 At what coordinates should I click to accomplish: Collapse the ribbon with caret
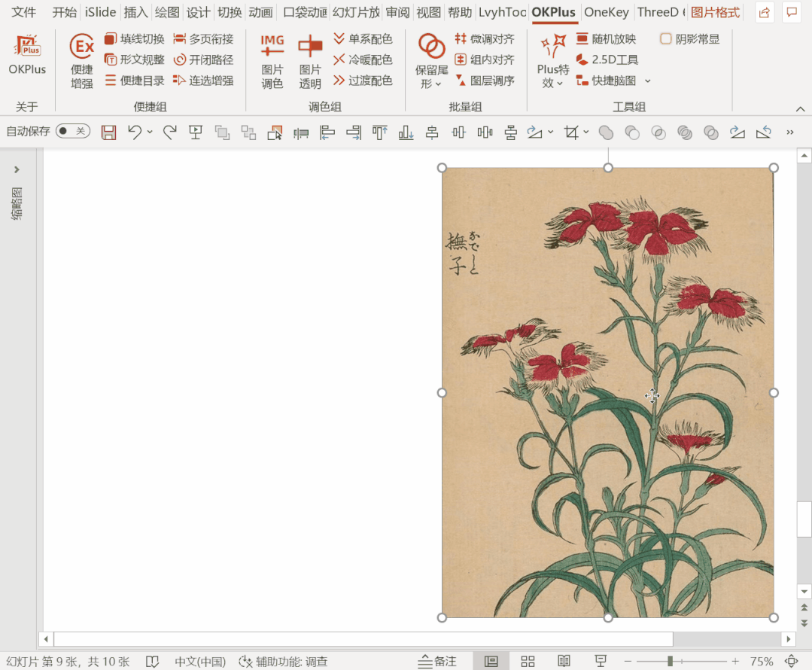point(800,108)
